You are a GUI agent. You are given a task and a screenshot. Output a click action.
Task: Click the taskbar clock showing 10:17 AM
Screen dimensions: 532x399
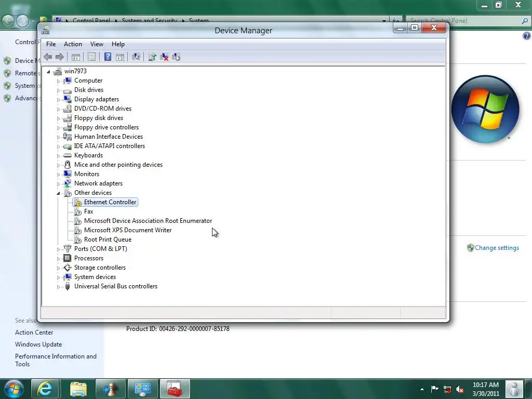pos(486,389)
